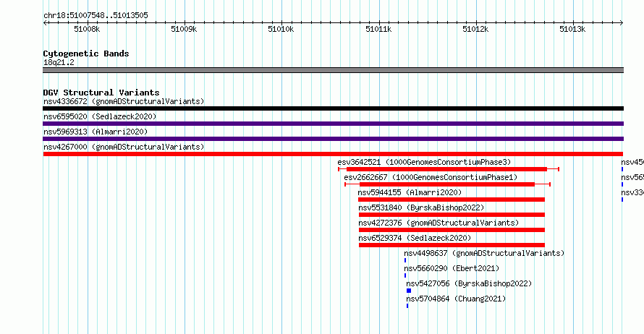Click the nsv4336672 gnomADStructuralVariants label
The height and width of the screenshot is (334, 644).
124,101
